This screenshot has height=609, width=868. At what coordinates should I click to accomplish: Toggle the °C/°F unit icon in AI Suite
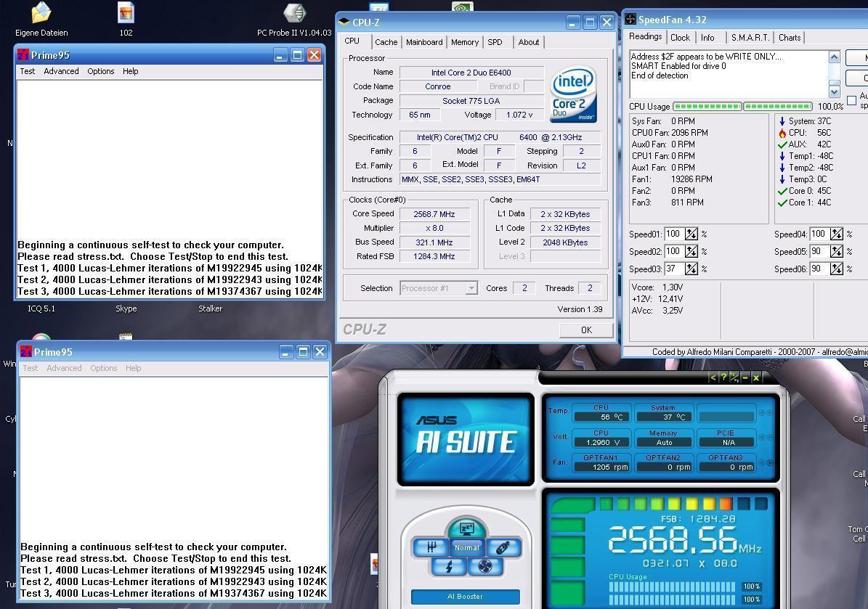pyautogui.click(x=734, y=377)
